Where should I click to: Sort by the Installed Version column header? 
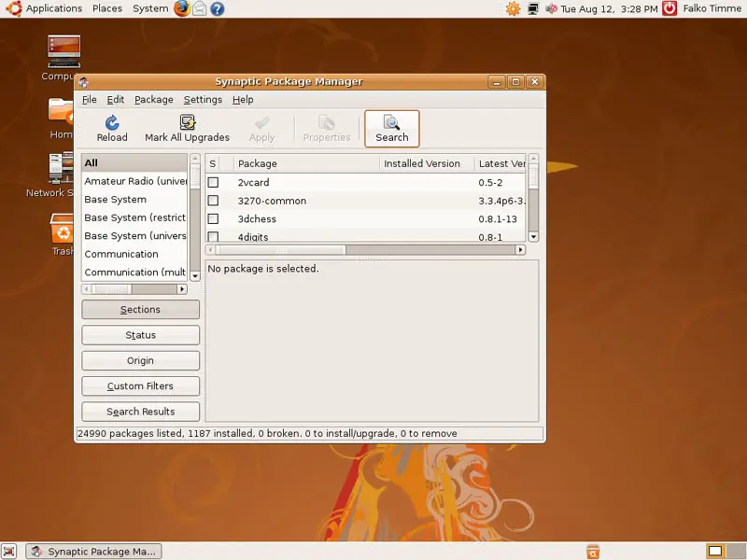tap(427, 164)
